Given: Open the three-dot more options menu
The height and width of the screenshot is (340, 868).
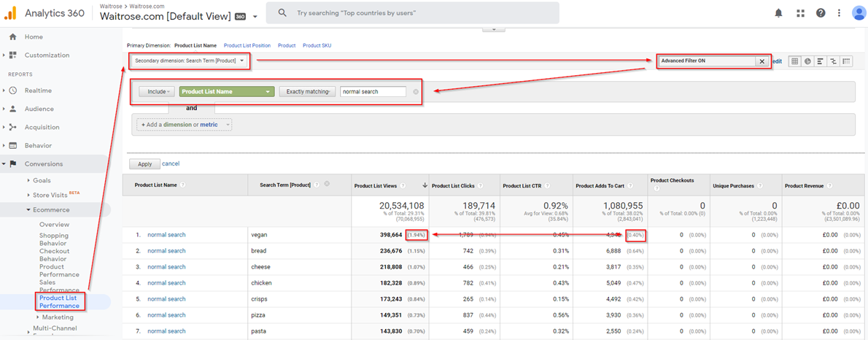Looking at the screenshot, I should (x=840, y=13).
